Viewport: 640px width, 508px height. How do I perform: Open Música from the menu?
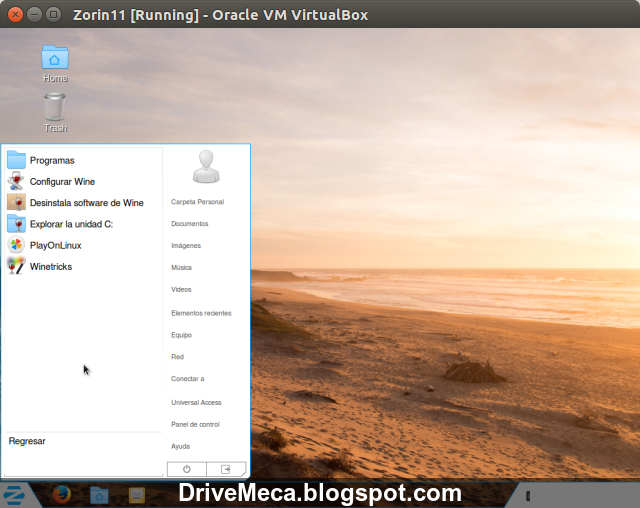coord(182,268)
